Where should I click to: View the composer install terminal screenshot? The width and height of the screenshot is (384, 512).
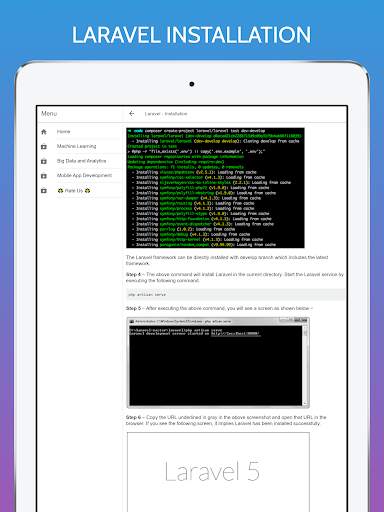click(215, 188)
